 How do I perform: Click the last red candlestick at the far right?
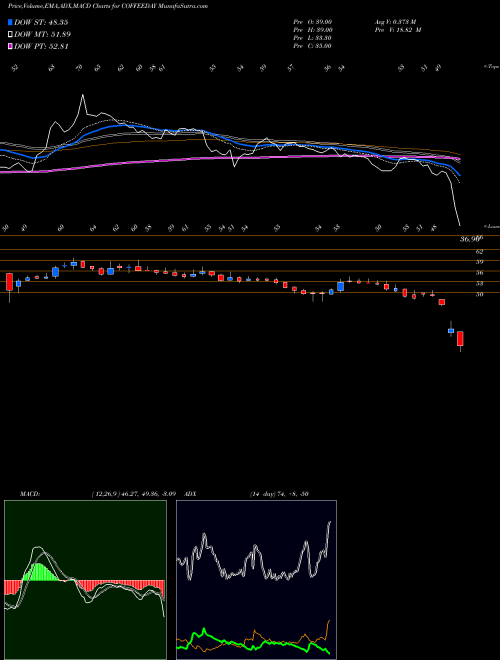[x=460, y=339]
